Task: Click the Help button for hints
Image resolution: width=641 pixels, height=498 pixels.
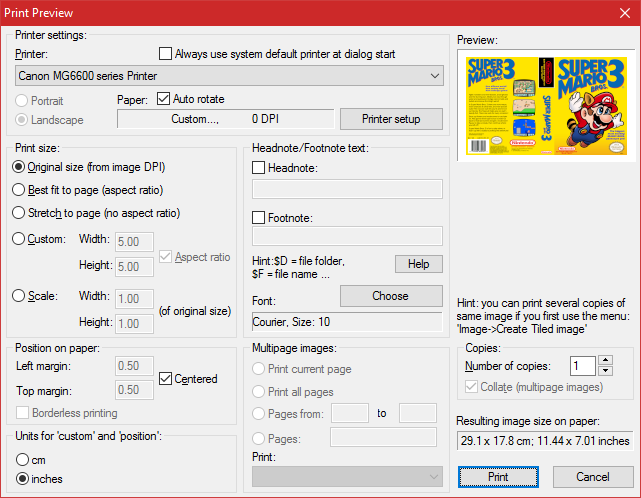Action: coord(418,264)
